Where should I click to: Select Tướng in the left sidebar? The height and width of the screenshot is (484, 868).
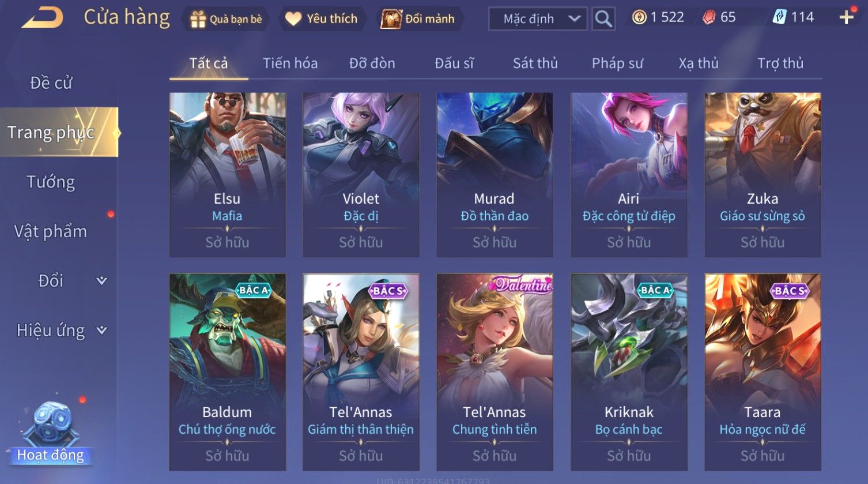pos(51,182)
